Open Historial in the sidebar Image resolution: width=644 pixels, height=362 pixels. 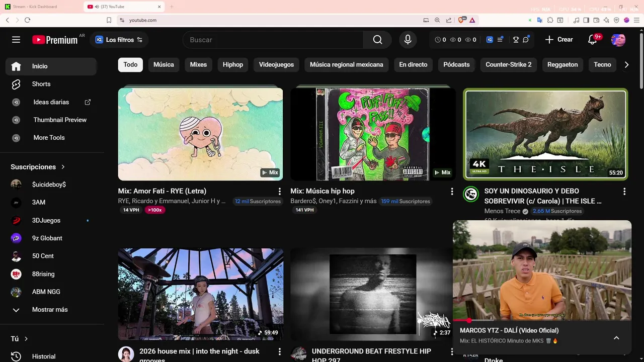coord(51,356)
